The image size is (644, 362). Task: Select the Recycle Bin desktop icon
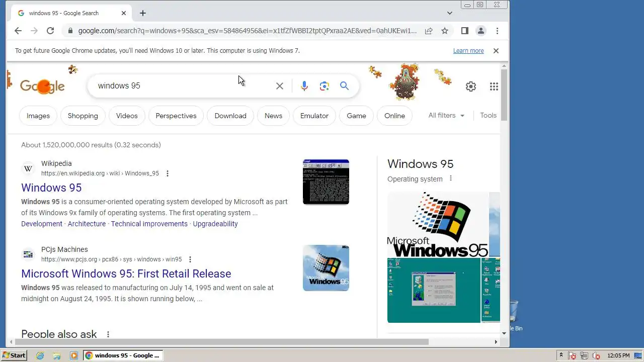pyautogui.click(x=514, y=316)
